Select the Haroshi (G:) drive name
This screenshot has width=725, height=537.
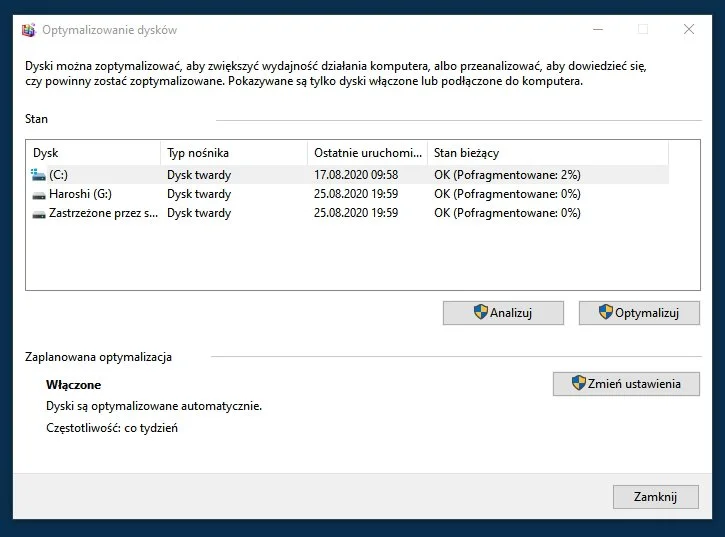point(80,194)
